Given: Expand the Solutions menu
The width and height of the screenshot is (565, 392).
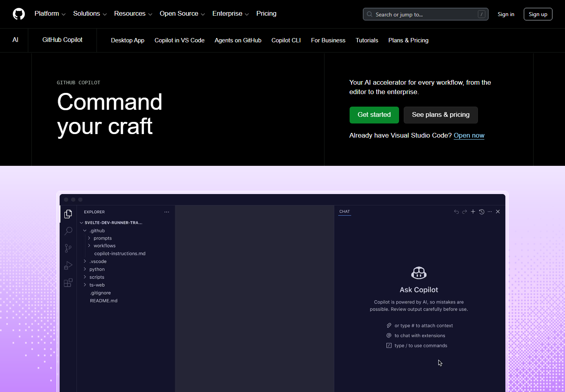Looking at the screenshot, I should [x=90, y=14].
